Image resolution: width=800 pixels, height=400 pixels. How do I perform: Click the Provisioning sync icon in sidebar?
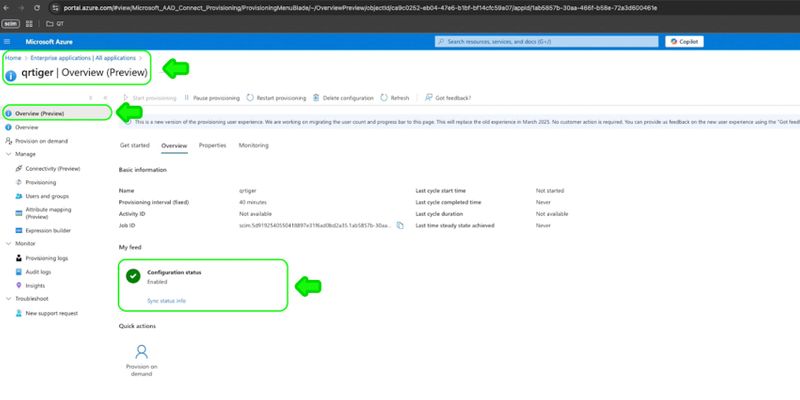click(19, 182)
